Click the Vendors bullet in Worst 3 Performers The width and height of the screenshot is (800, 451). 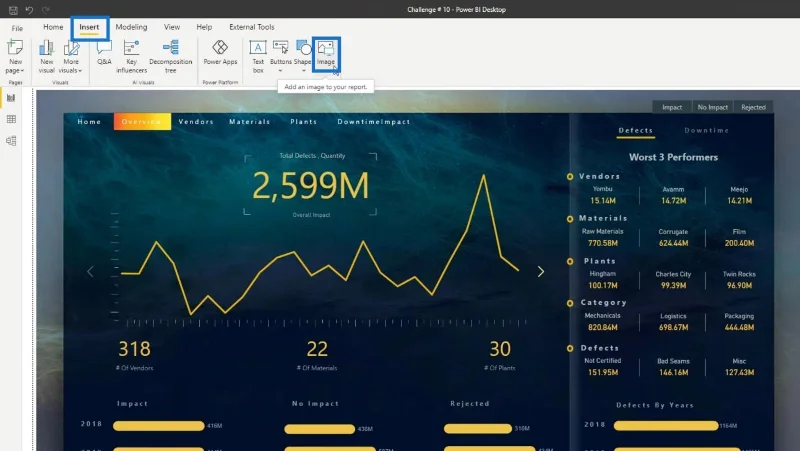click(x=570, y=177)
